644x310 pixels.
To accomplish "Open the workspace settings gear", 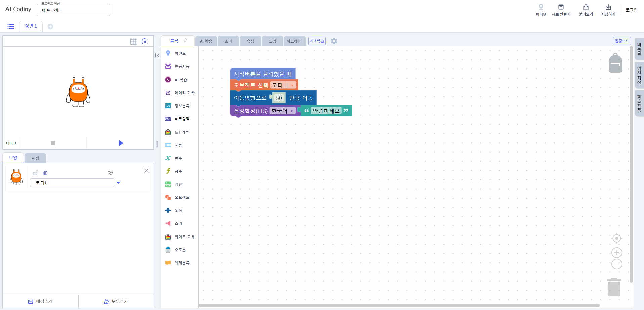I will click(334, 41).
